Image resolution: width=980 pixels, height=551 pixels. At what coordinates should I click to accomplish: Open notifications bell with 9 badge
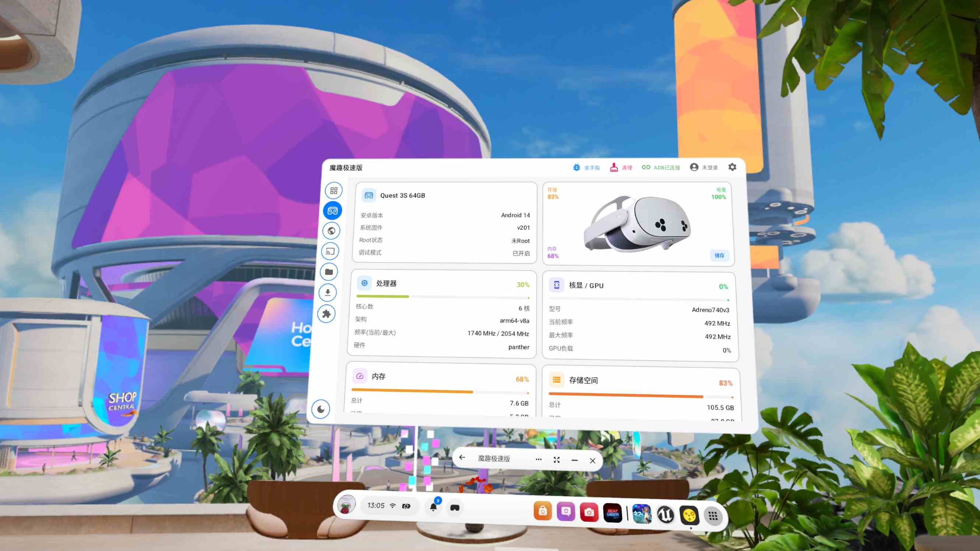pyautogui.click(x=433, y=507)
